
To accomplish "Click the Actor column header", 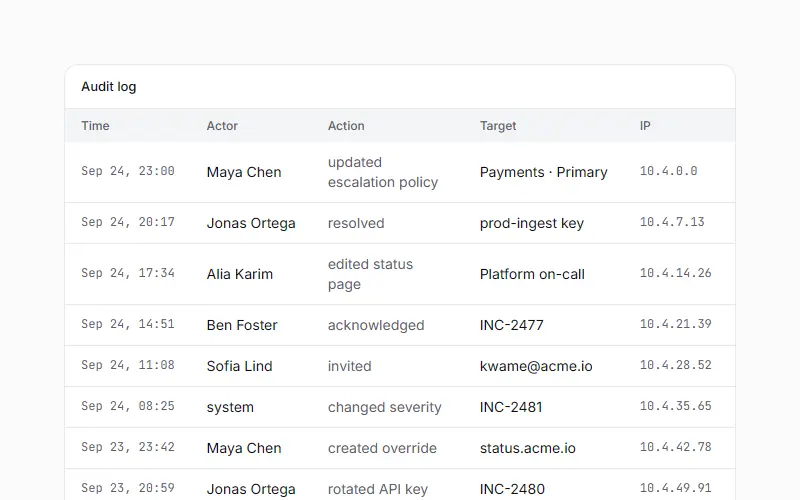I will 222,126.
